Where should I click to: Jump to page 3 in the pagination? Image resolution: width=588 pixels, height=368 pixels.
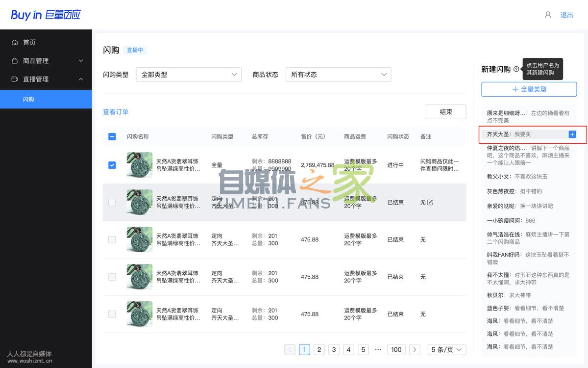[334, 349]
